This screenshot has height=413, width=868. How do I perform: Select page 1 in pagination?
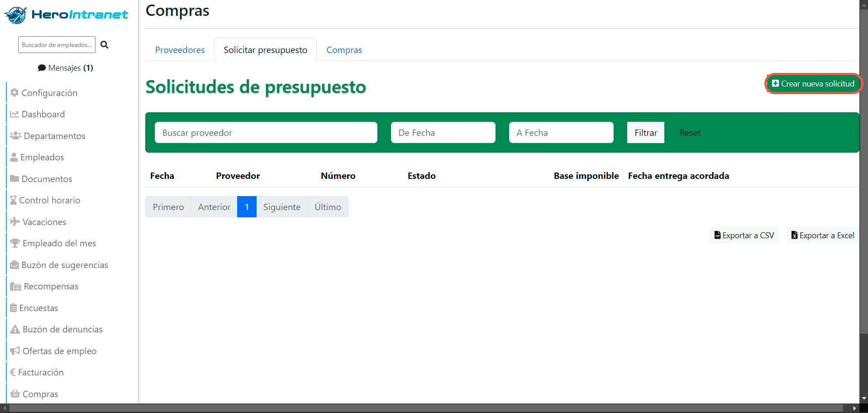click(247, 207)
